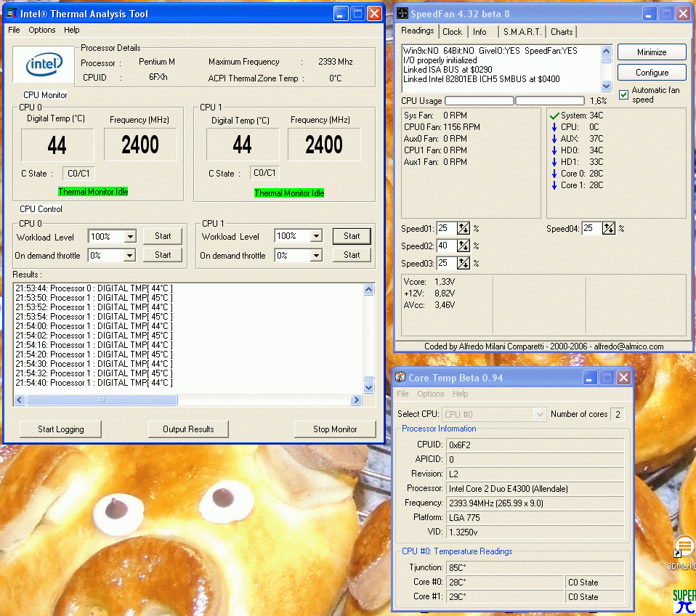The image size is (696, 616).
Task: Switch to SpeedFan Info tab
Action: click(x=479, y=32)
